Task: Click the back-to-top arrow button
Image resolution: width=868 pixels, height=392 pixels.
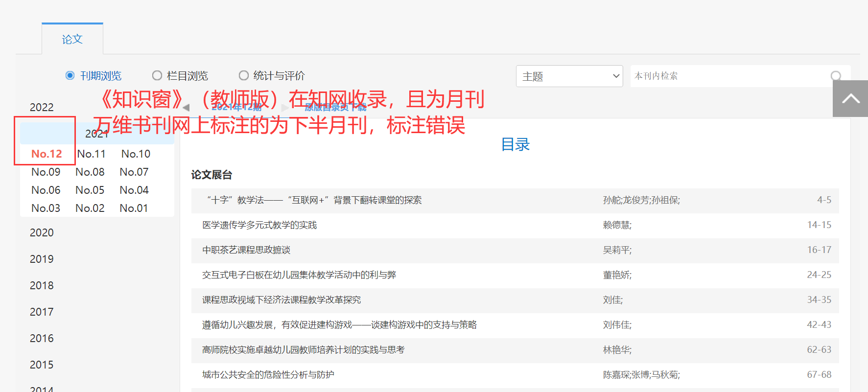Action: tap(850, 99)
